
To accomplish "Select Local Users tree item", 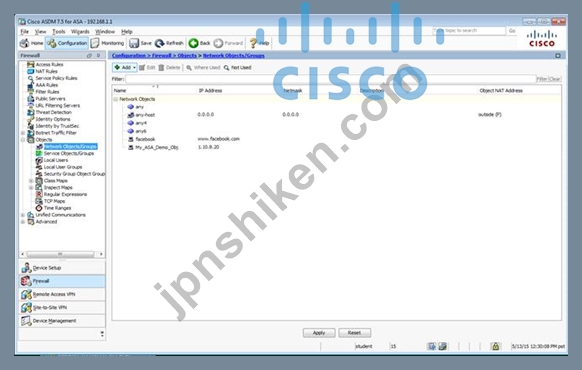I will [56, 160].
